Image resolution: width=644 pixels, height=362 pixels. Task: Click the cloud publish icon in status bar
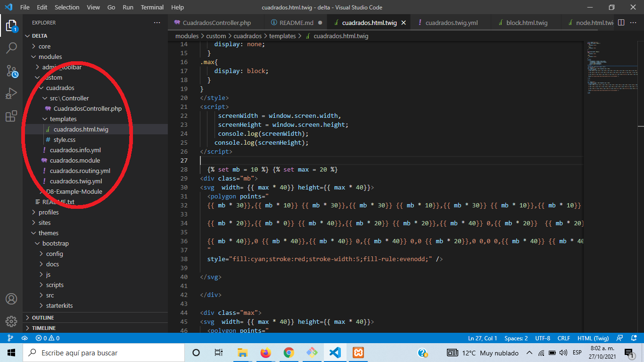click(25, 338)
